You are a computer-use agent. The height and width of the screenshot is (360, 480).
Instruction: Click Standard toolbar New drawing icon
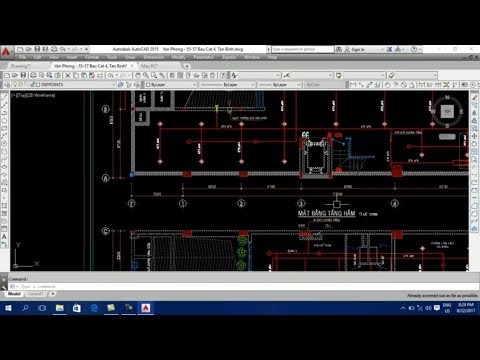[x=7, y=75]
